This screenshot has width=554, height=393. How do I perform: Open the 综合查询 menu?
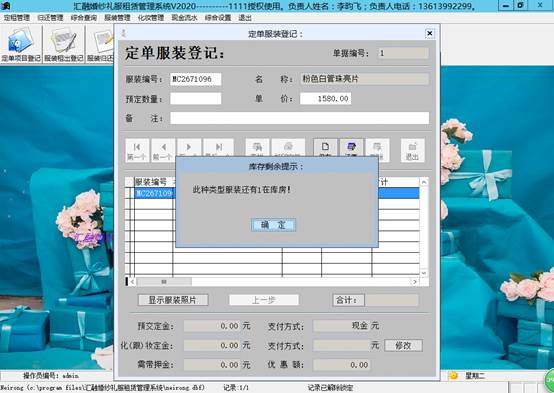coord(84,18)
